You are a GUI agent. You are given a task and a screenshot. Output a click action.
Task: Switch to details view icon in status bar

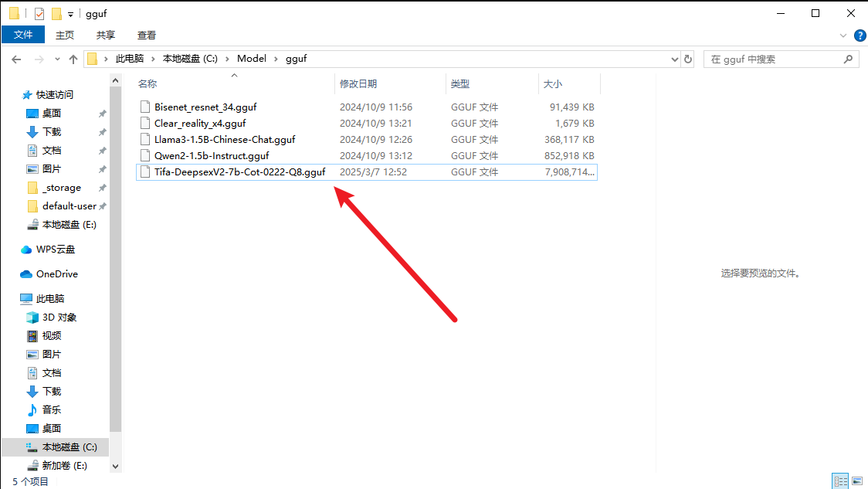[840, 481]
